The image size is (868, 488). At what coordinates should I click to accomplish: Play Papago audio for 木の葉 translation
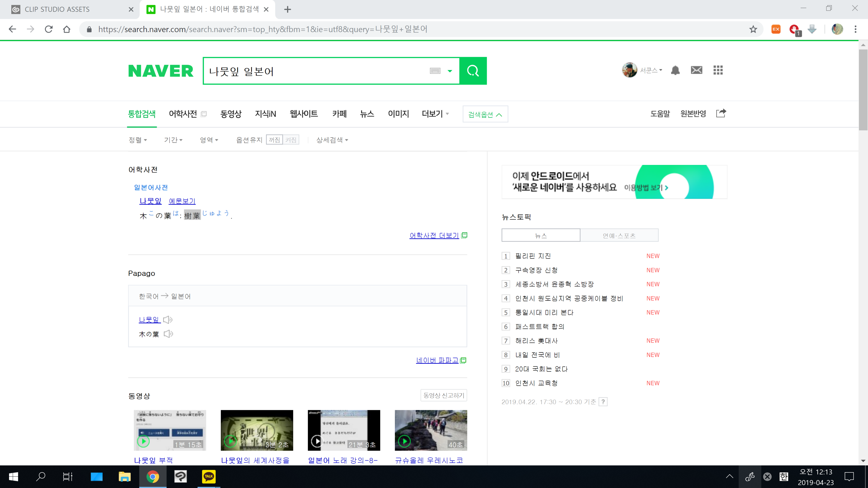[x=168, y=334]
